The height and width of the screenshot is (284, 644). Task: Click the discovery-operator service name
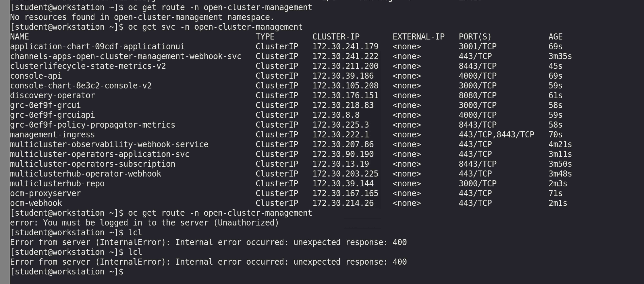click(x=53, y=96)
